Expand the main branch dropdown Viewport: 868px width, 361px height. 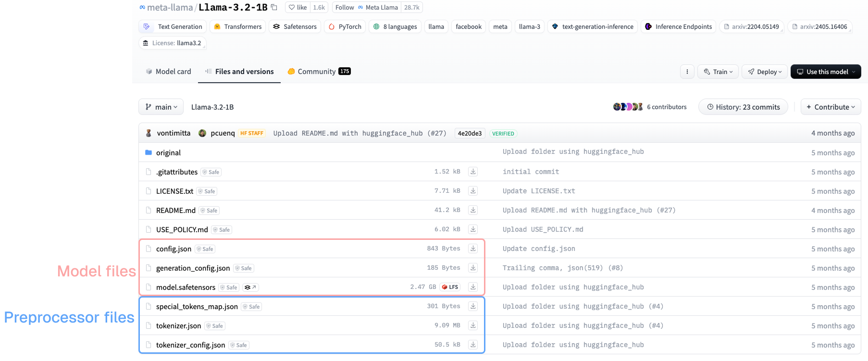pyautogui.click(x=161, y=107)
